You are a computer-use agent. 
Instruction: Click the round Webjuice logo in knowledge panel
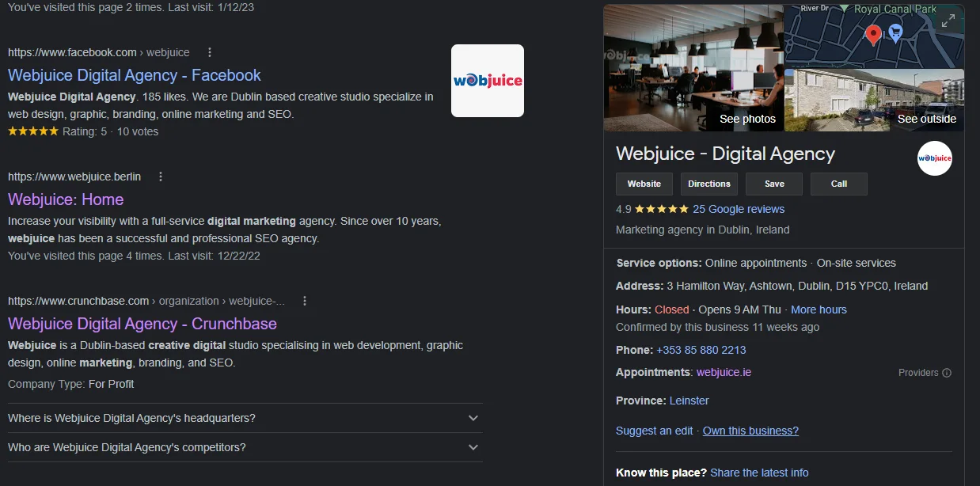(x=935, y=158)
